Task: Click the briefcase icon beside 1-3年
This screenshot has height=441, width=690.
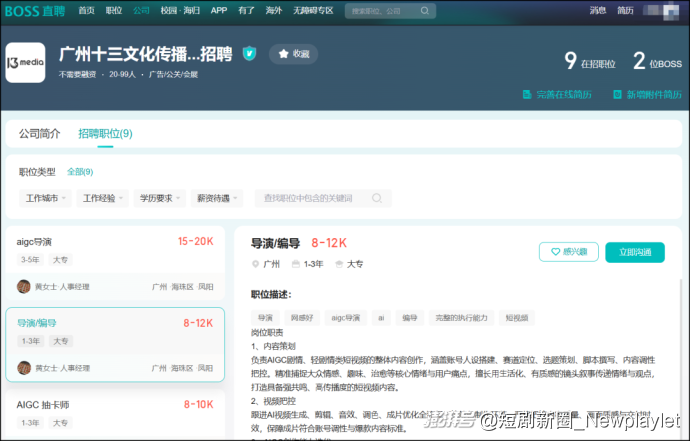Action: pyautogui.click(x=296, y=264)
